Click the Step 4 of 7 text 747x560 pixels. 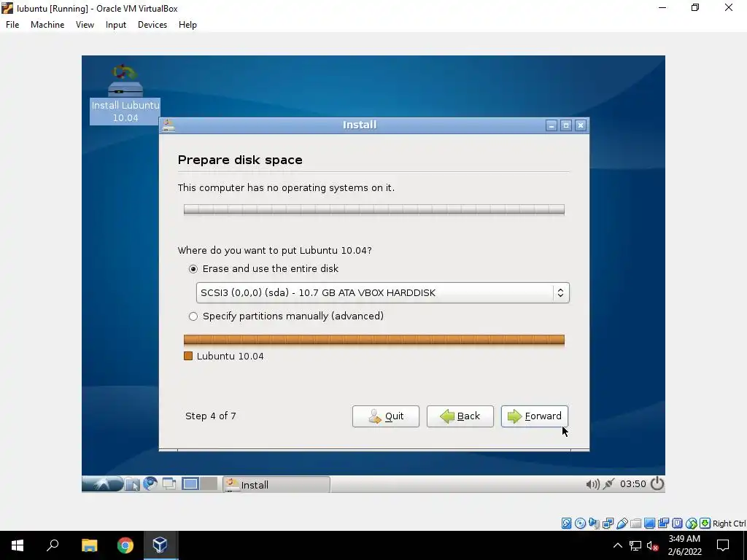[x=211, y=416]
